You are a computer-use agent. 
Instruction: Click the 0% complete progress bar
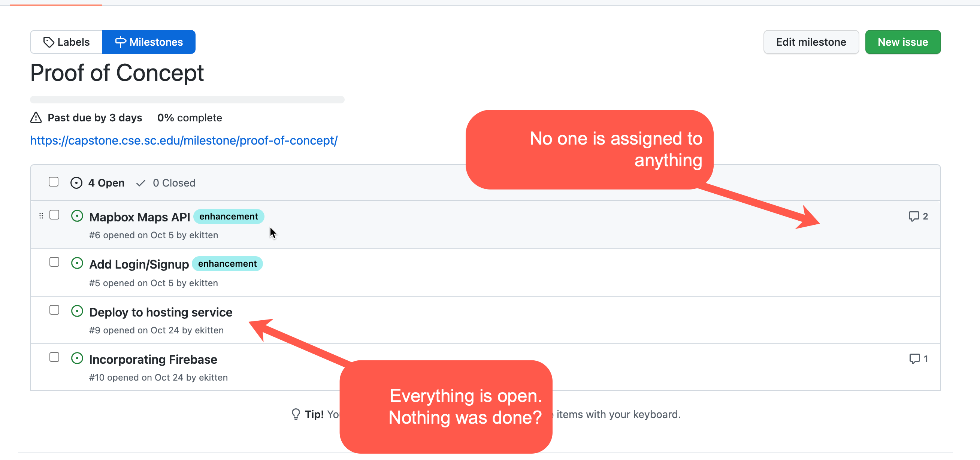click(187, 100)
